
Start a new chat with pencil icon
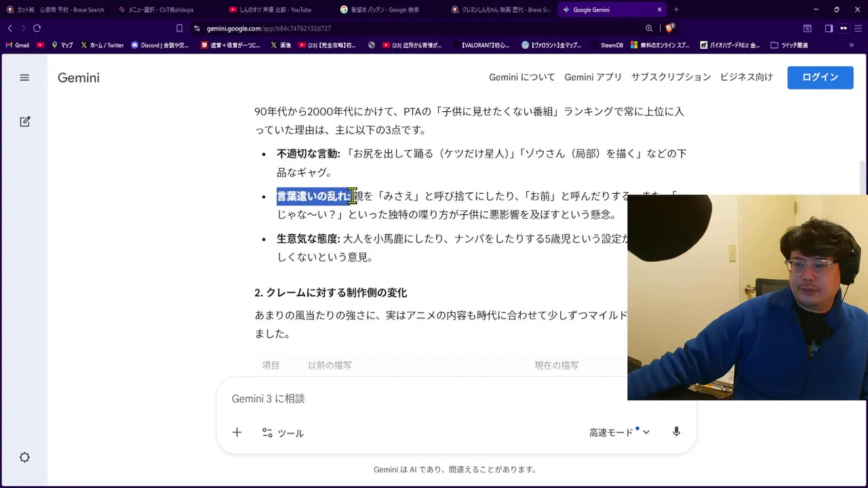24,122
